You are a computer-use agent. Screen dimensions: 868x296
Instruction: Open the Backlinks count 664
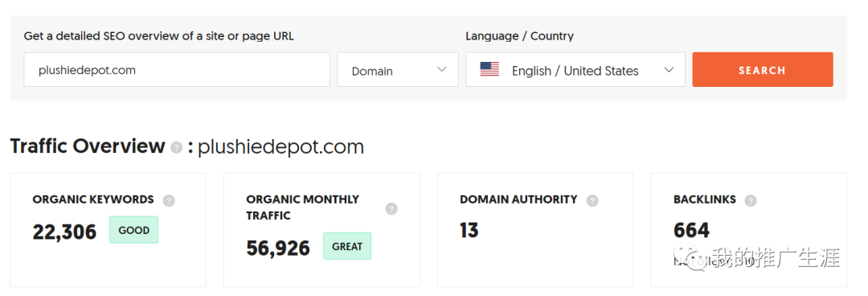pyautogui.click(x=691, y=230)
